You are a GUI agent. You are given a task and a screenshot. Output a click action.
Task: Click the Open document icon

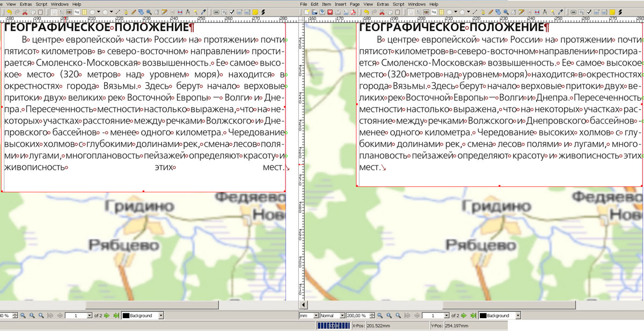click(x=314, y=12)
